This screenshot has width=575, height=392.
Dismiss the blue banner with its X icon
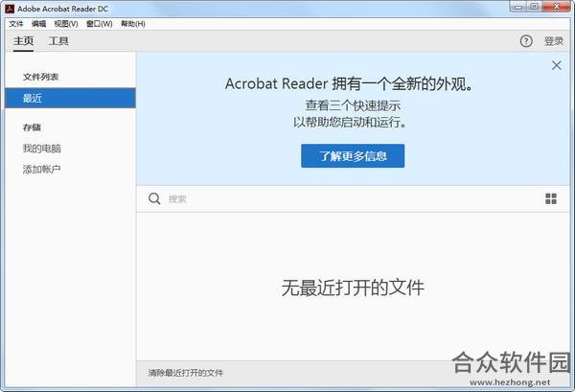[556, 65]
